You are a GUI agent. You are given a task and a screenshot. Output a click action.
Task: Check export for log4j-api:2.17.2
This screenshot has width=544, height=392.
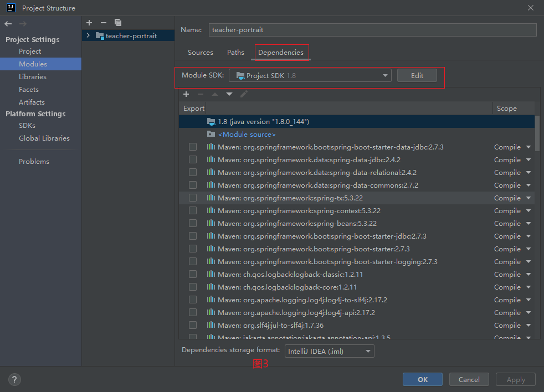pos(193,312)
